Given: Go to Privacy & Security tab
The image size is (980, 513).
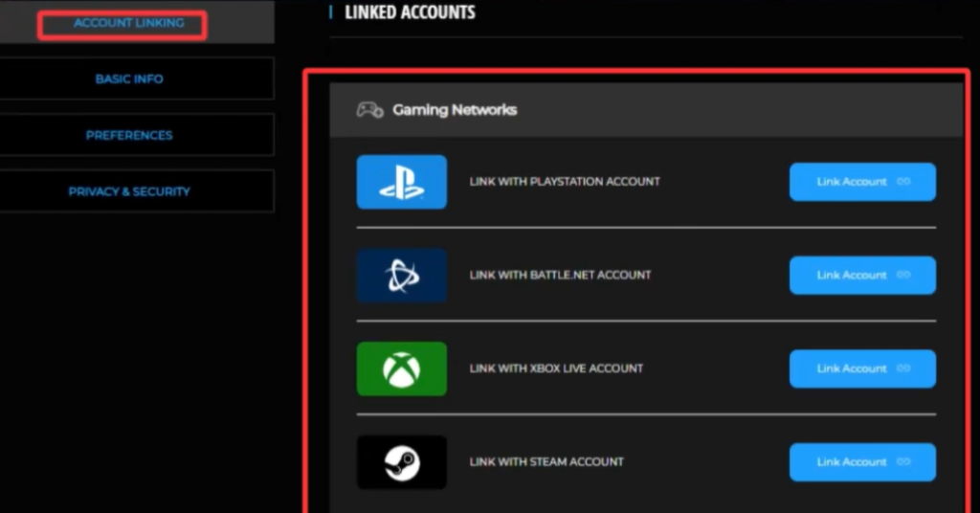Looking at the screenshot, I should [x=129, y=191].
